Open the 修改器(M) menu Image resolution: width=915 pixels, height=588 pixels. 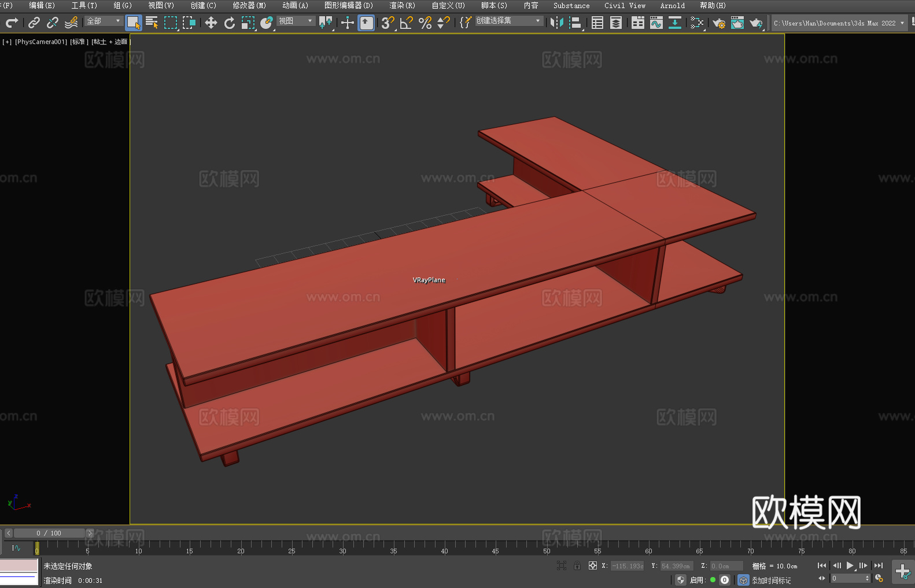pyautogui.click(x=249, y=5)
